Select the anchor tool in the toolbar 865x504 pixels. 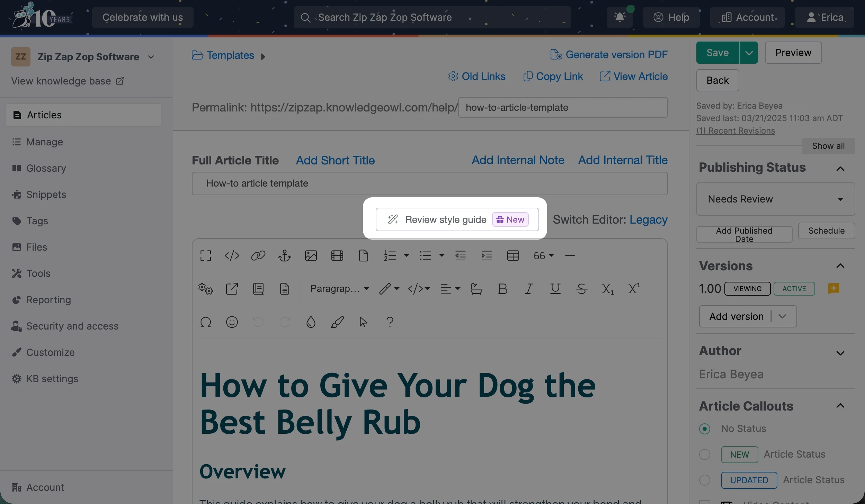(284, 255)
